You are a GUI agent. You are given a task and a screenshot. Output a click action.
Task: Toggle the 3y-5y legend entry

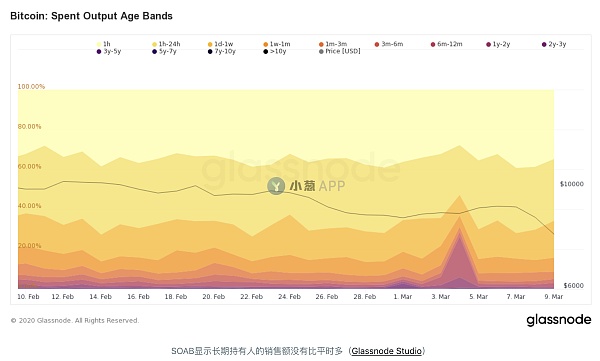(109, 51)
